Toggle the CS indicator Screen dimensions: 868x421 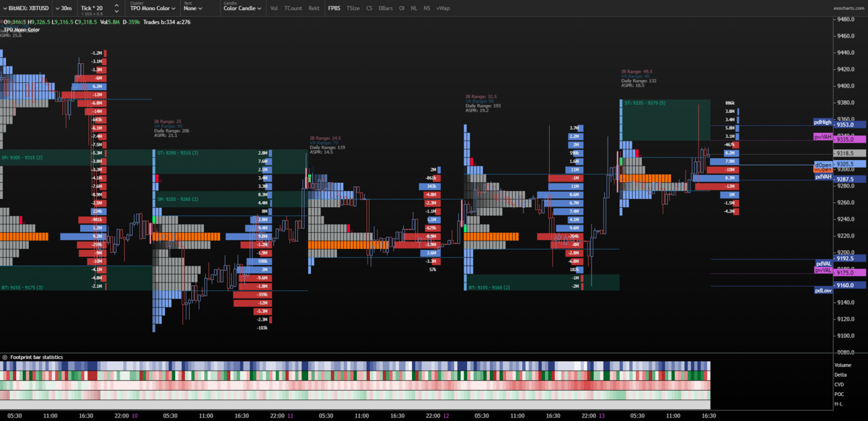pyautogui.click(x=369, y=8)
